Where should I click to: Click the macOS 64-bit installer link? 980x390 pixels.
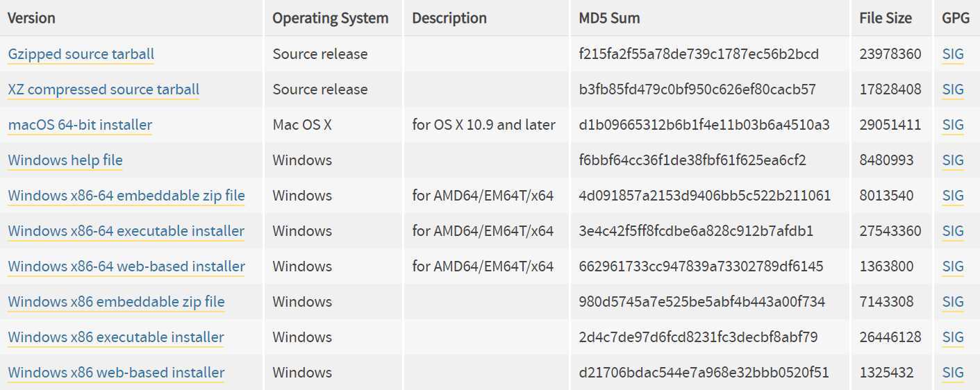pos(80,125)
